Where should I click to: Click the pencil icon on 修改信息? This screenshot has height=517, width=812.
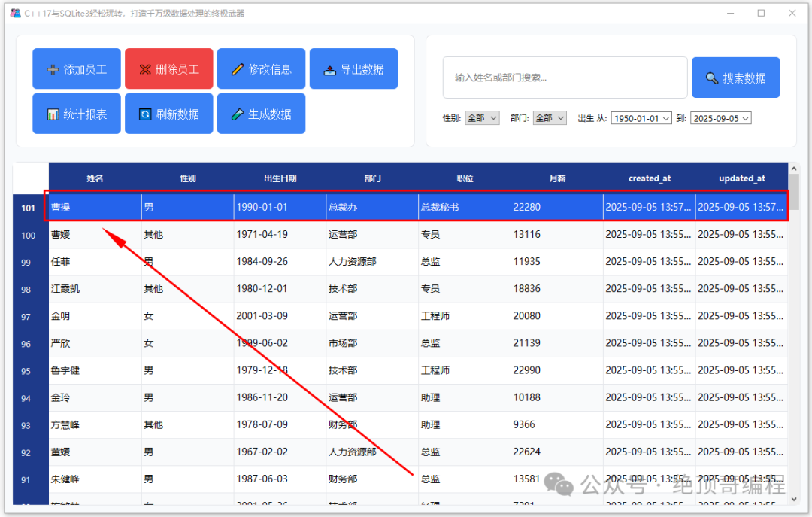click(x=237, y=69)
